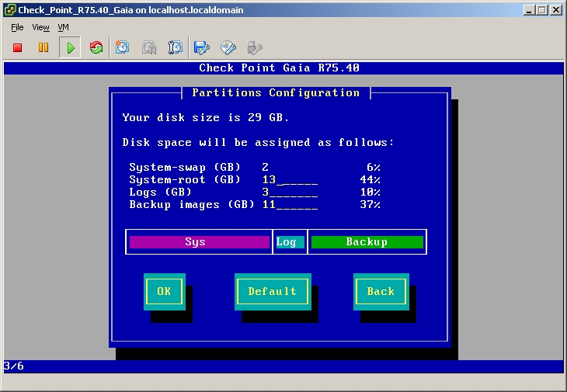Screen dimensions: 567x392
Task: Click the System-swap (GB) value 2
Action: [x=266, y=167]
